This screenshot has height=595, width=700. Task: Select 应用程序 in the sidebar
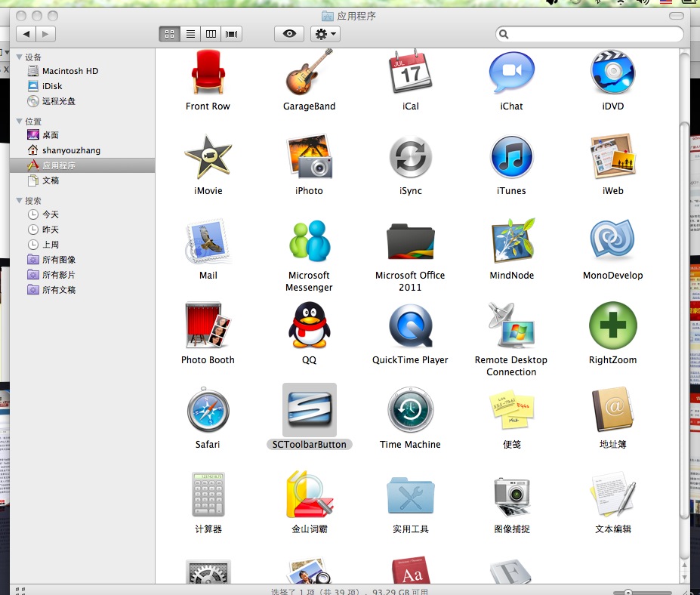(x=82, y=165)
